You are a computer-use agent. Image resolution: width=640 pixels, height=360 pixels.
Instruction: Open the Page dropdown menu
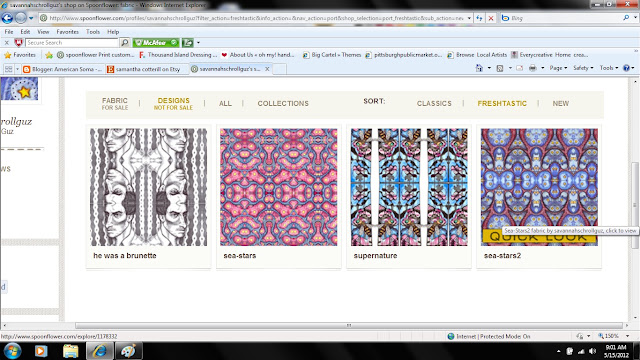click(558, 68)
